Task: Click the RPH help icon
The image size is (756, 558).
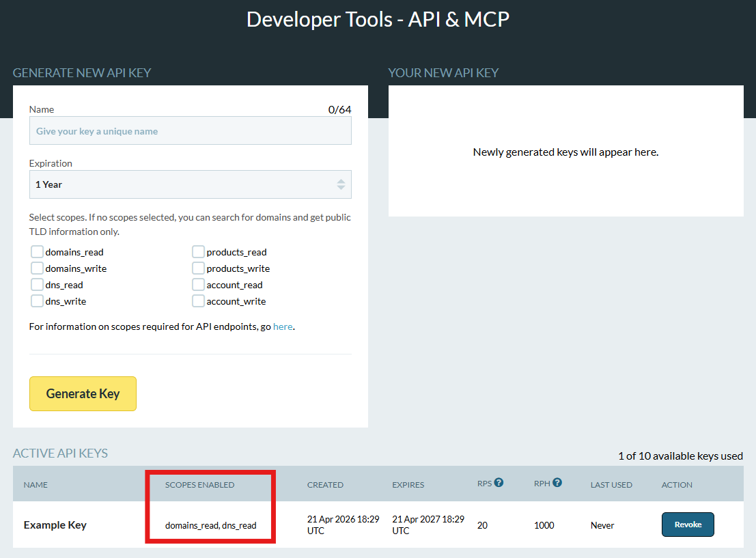Action: coord(559,482)
